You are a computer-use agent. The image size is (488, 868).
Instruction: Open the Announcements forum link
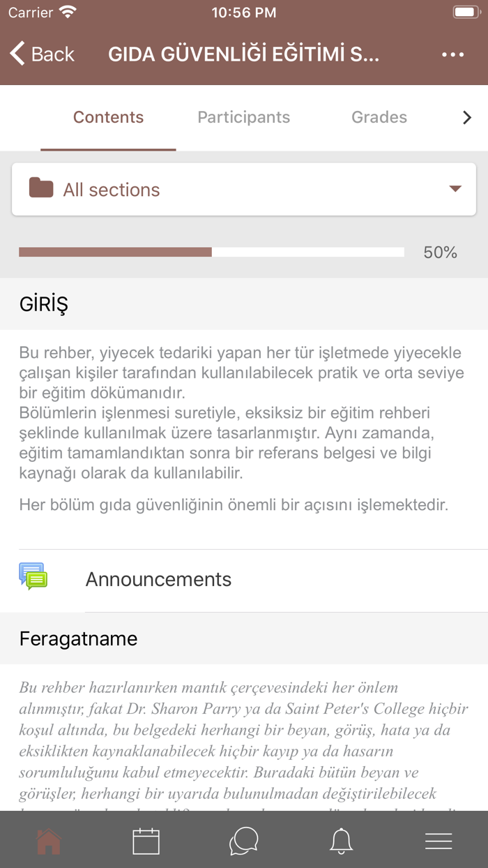(x=158, y=579)
